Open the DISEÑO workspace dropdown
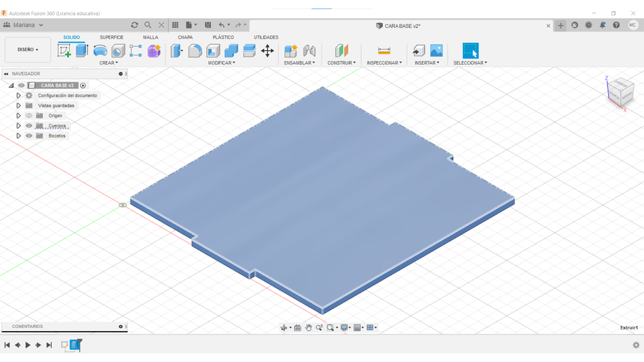Image resolution: width=644 pixels, height=362 pixels. [x=28, y=50]
